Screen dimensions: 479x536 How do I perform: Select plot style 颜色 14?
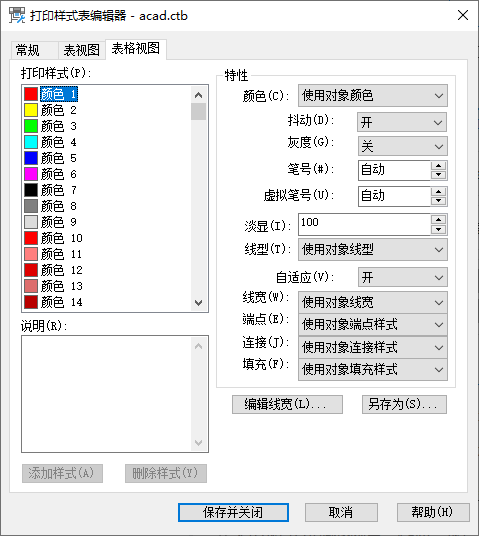point(62,302)
